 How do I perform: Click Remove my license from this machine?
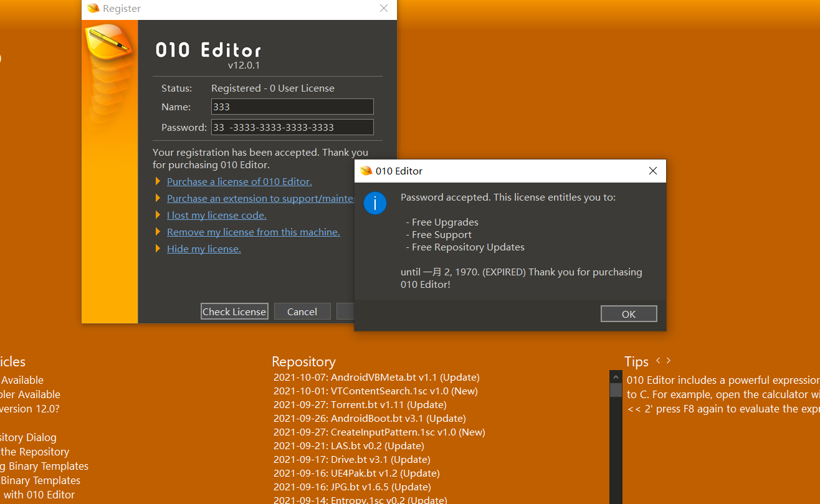pos(254,232)
